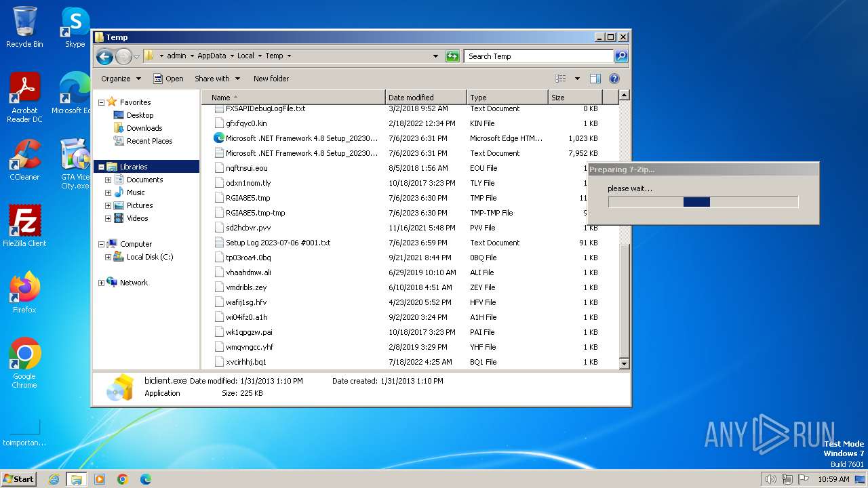
Task: Click Windows Explorer taskbar button
Action: (x=76, y=479)
